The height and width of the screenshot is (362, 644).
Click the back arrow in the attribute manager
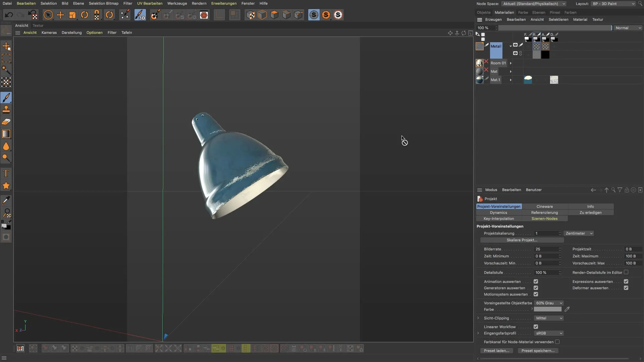pos(593,190)
